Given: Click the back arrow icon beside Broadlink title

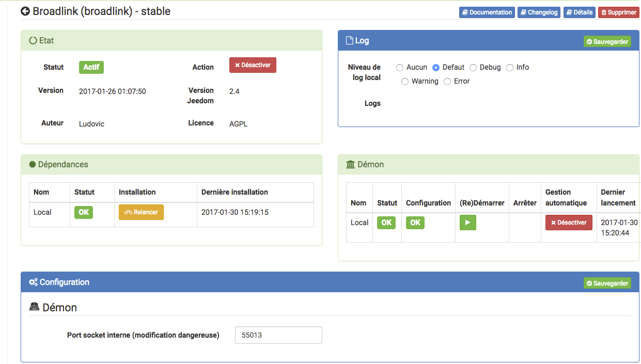Looking at the screenshot, I should click(x=25, y=11).
